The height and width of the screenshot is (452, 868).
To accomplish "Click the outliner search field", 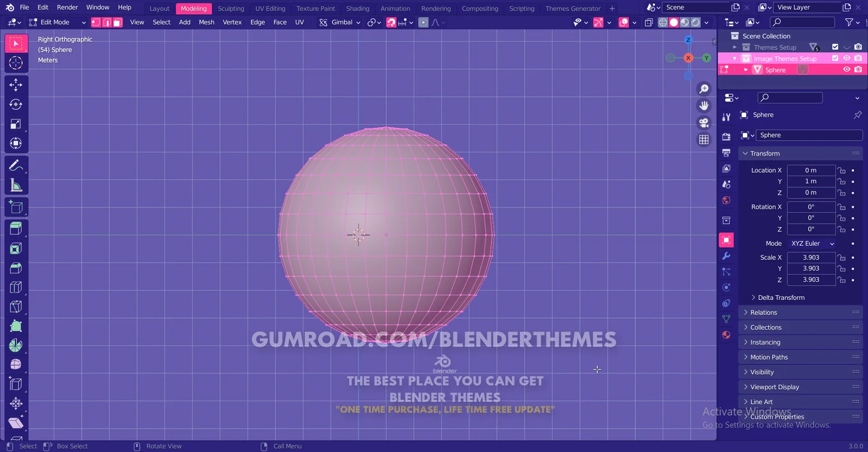I will pyautogui.click(x=802, y=22).
